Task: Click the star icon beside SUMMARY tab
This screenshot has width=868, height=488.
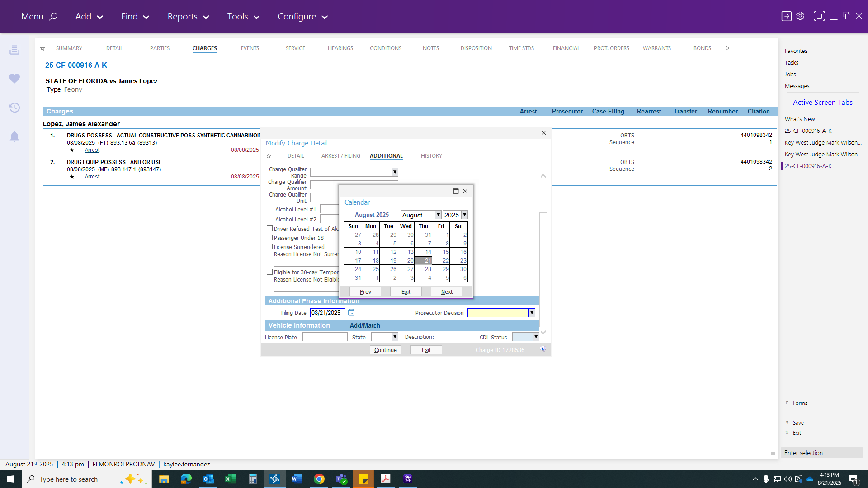Action: click(x=42, y=48)
